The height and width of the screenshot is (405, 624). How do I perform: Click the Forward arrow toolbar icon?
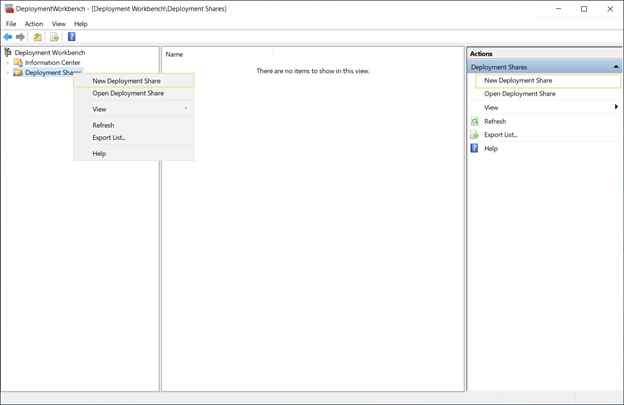20,37
